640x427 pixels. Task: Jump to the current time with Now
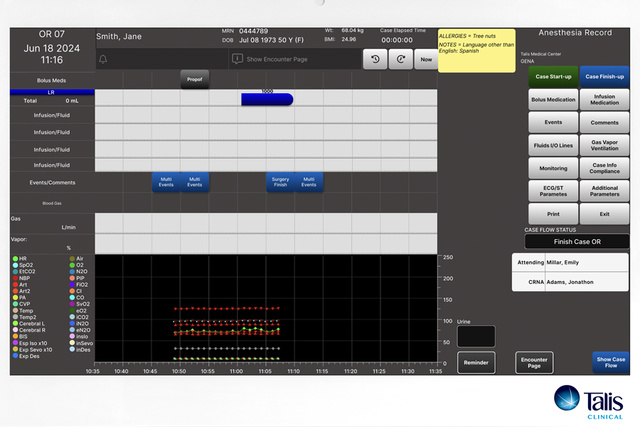tap(426, 59)
